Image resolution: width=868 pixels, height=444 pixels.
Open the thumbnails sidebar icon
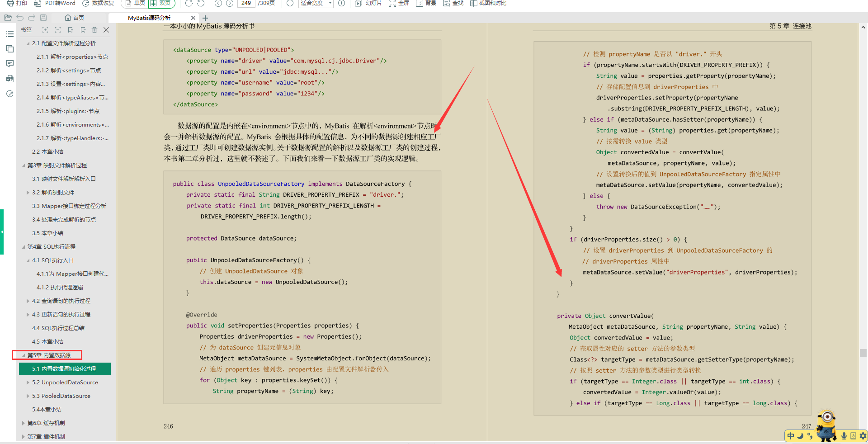click(x=10, y=49)
